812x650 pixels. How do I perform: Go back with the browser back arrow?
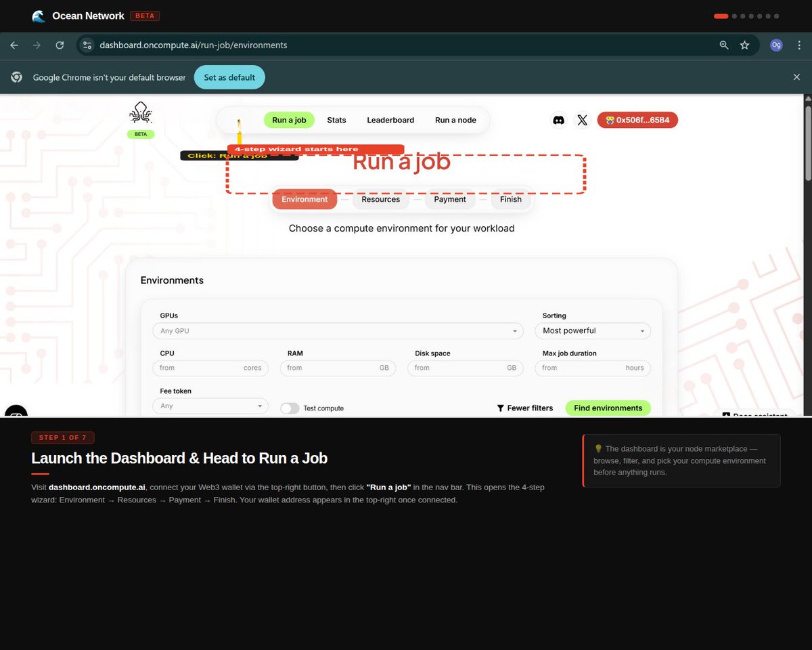14,45
